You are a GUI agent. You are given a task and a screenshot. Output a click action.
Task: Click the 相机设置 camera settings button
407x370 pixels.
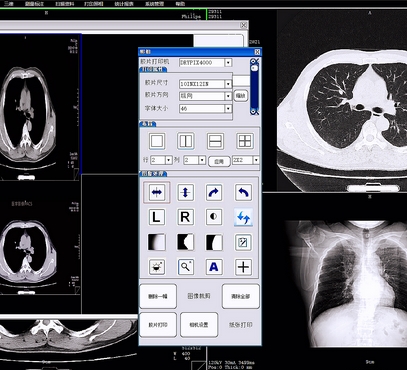[x=199, y=325]
